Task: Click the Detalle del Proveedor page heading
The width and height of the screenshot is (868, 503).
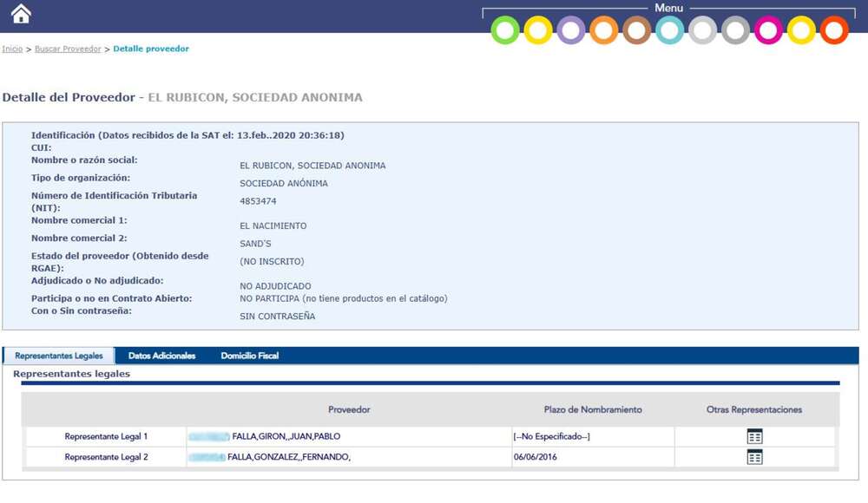Action: [182, 97]
